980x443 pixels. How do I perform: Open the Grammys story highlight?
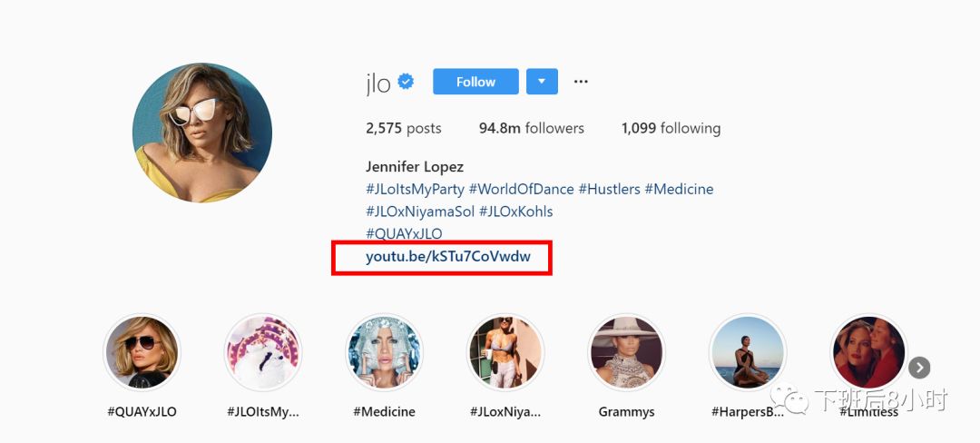626,353
